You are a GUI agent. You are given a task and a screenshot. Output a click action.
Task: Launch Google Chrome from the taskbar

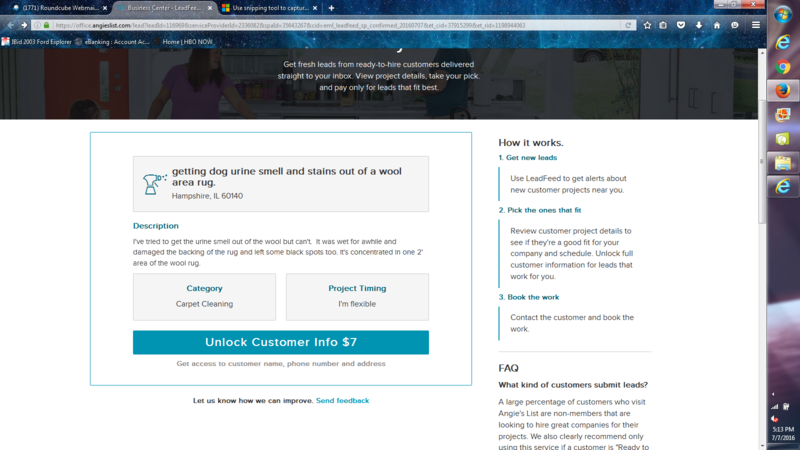tap(783, 68)
